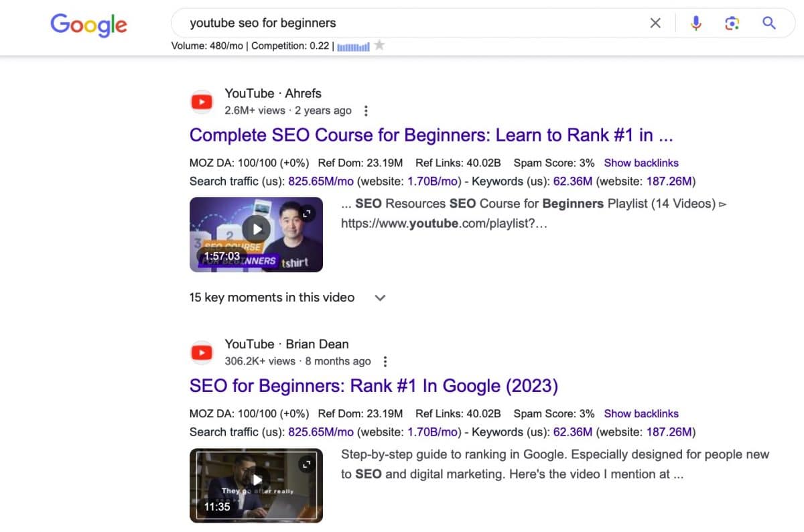The width and height of the screenshot is (804, 532).
Task: Show backlinks for the Ahrefs result
Action: [641, 163]
